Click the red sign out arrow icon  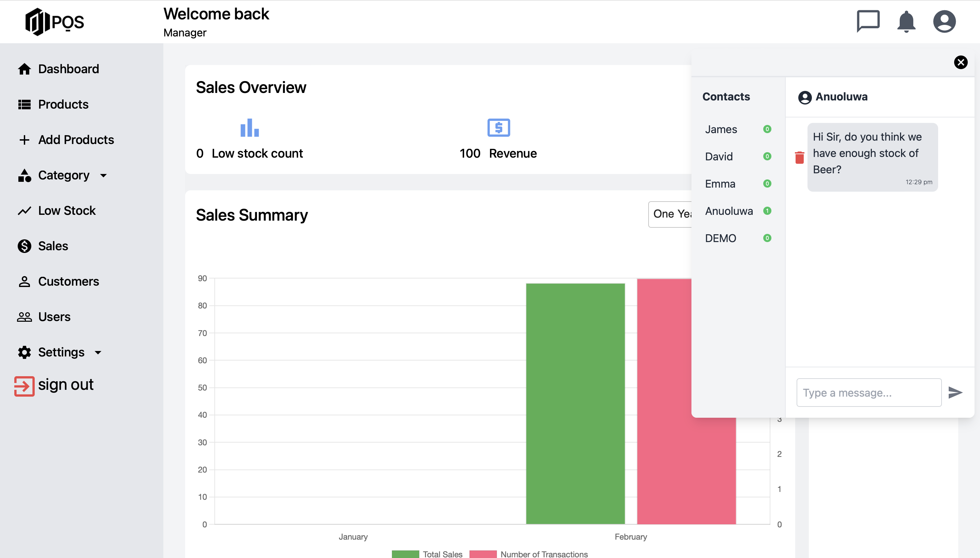coord(24,386)
